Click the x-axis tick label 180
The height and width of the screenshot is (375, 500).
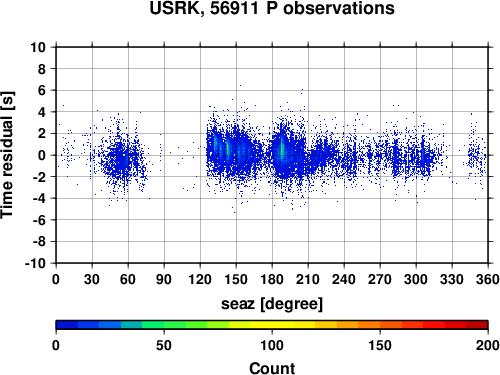pos(272,279)
